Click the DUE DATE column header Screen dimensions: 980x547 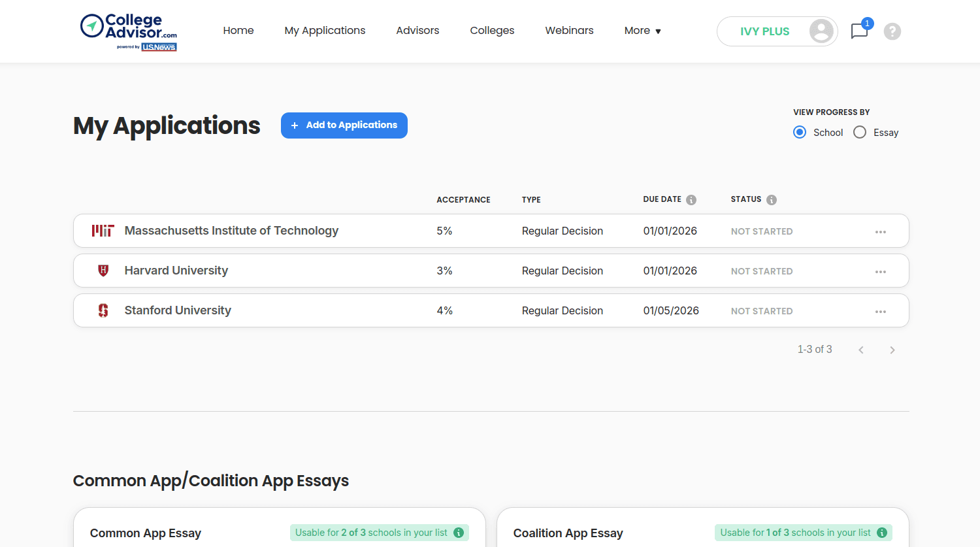[662, 199]
